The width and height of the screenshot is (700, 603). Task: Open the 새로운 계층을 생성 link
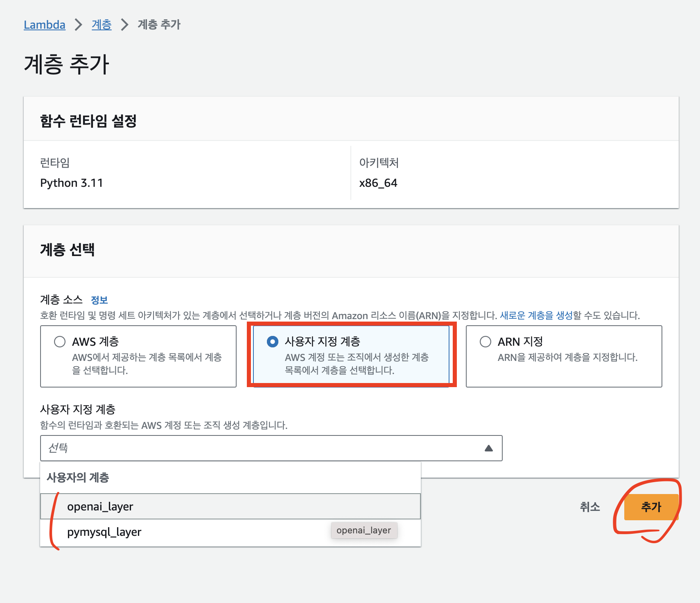click(x=536, y=315)
